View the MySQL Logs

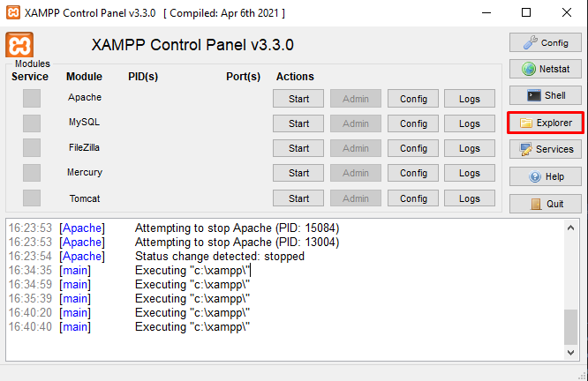coord(470,123)
